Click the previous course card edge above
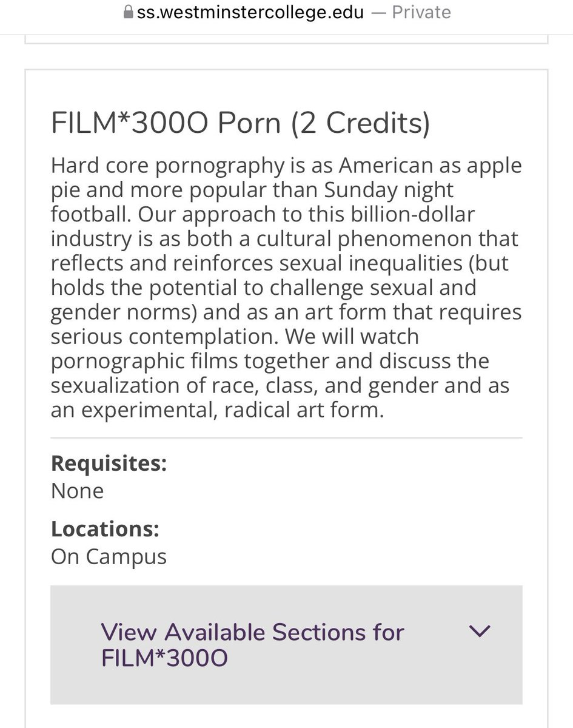 click(x=286, y=40)
